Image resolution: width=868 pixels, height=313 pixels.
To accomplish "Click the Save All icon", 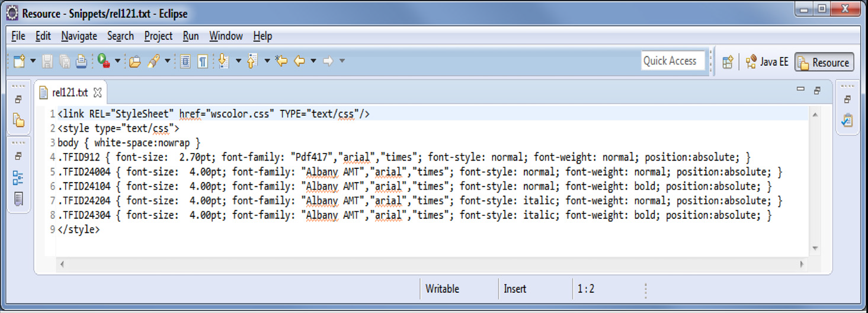I will pos(65,61).
